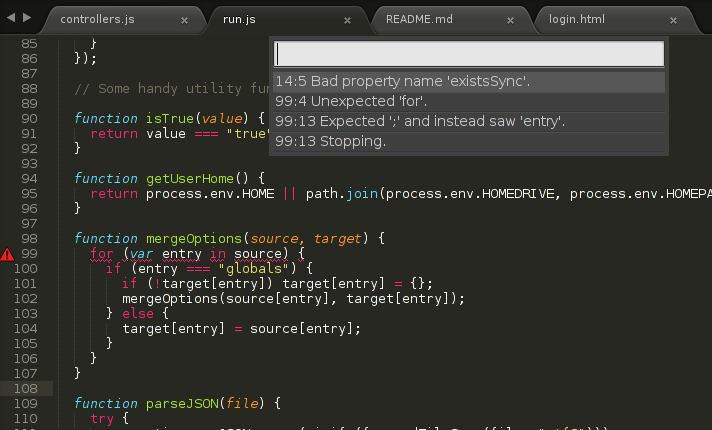Click the 'for' keyword on line 99
This screenshot has height=430, width=712.
pyautogui.click(x=102, y=254)
